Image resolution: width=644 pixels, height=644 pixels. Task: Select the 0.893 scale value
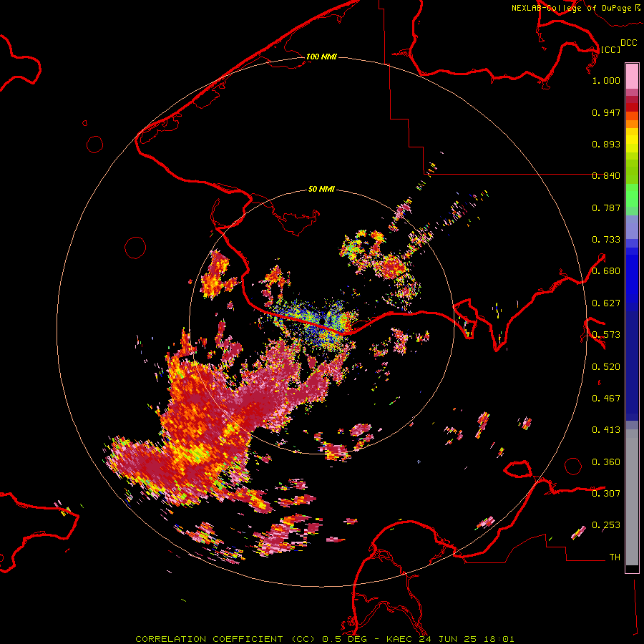tap(606, 144)
